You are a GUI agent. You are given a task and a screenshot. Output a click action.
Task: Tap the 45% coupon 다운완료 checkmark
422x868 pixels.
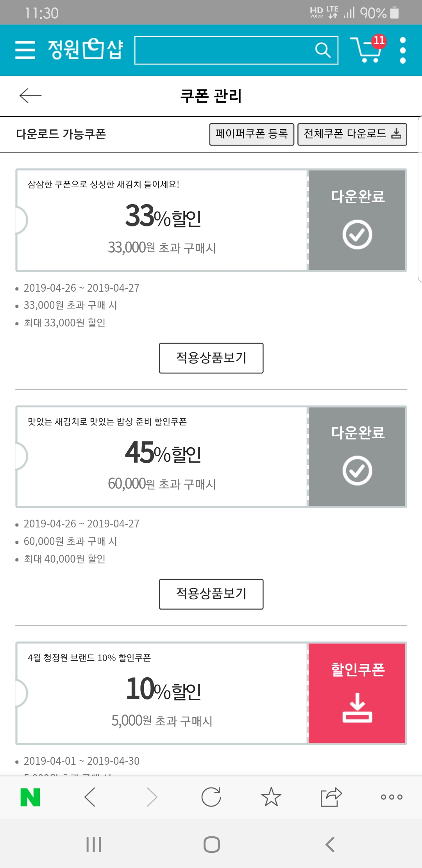coord(357,470)
